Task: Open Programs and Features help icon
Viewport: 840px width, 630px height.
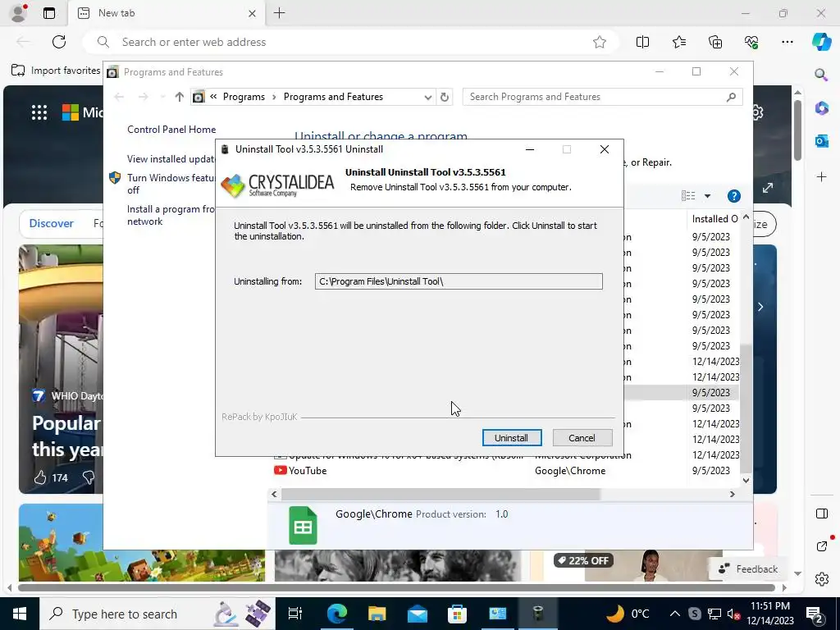Action: 734,196
